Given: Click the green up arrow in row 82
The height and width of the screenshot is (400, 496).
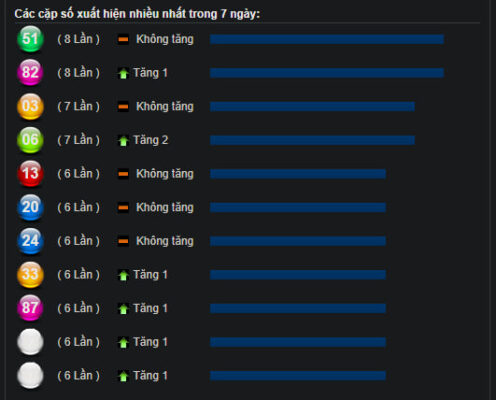Looking at the screenshot, I should click(x=123, y=73).
